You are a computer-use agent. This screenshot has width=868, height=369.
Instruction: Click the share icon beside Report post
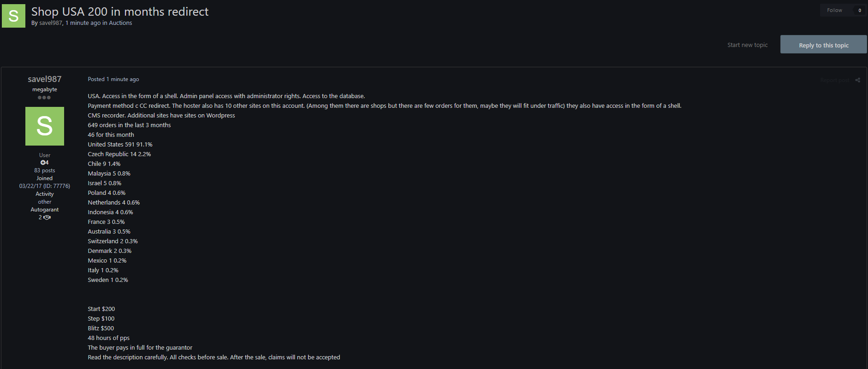pos(857,80)
